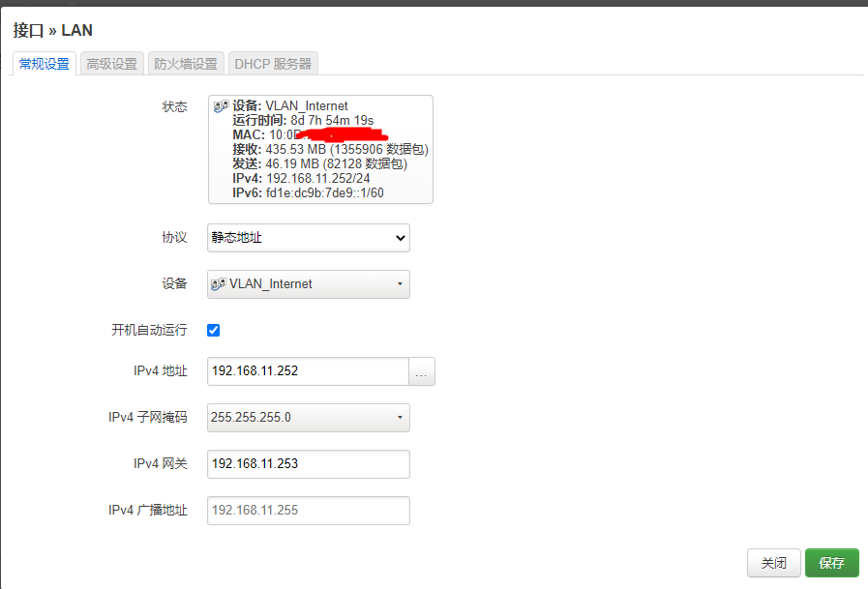Toggle the 开机自动运行 checkbox
The height and width of the screenshot is (589, 868).
213,330
